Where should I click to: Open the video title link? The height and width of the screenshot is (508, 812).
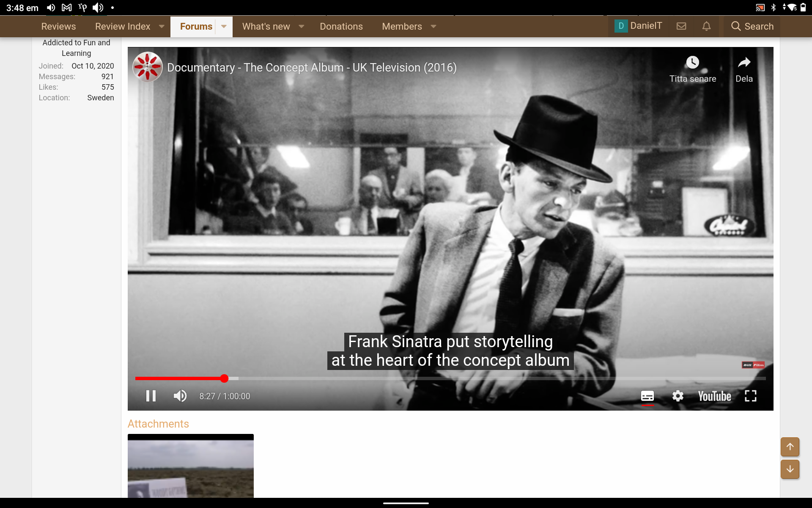[x=312, y=67]
